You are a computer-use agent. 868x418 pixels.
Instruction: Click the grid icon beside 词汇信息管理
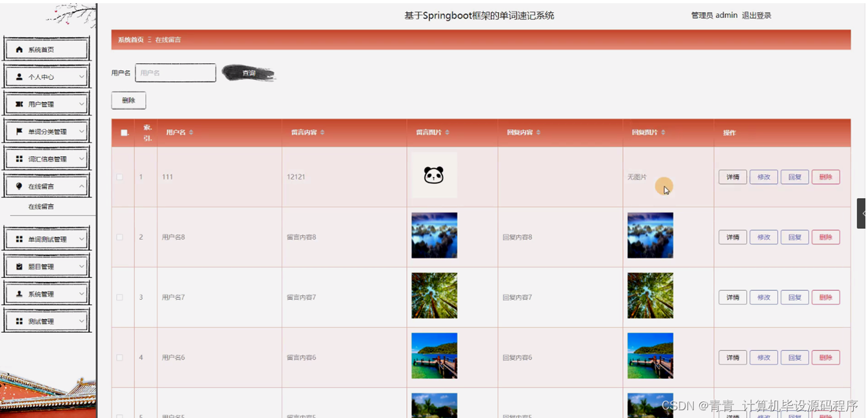pos(19,159)
